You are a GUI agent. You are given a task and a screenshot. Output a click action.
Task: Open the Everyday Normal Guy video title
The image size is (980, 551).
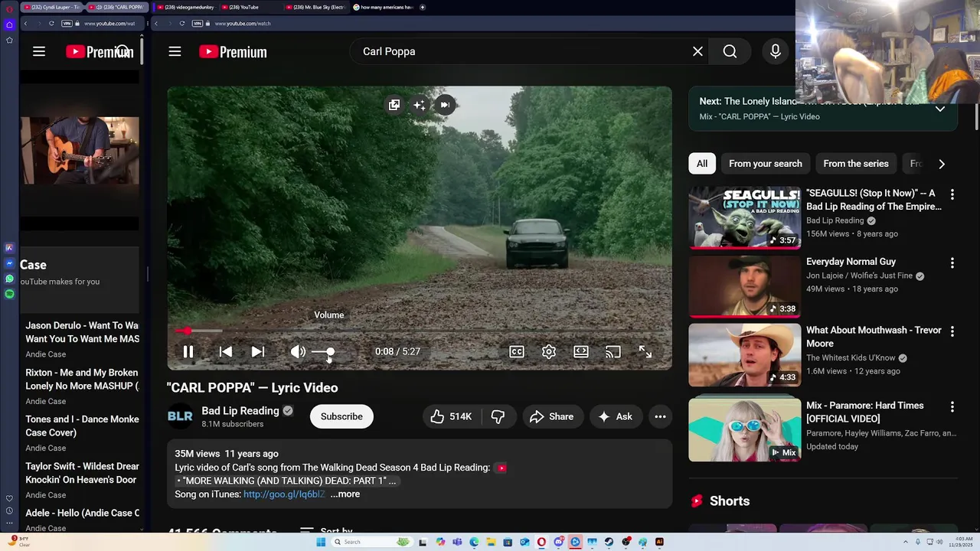click(851, 262)
